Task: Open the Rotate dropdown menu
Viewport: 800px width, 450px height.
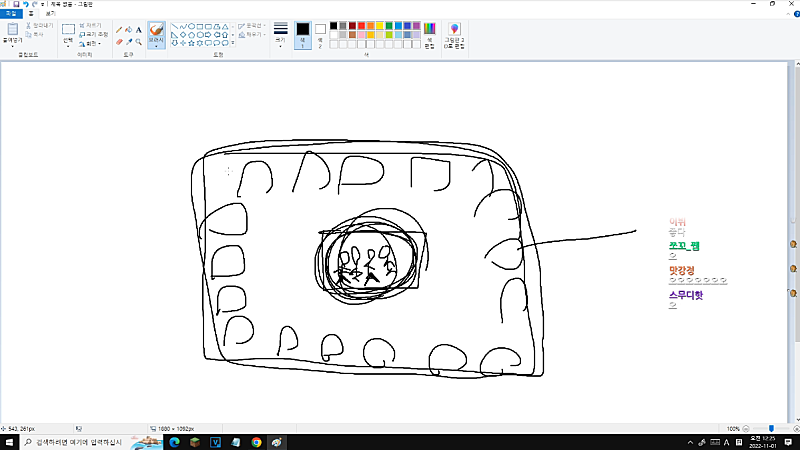Action: 90,44
